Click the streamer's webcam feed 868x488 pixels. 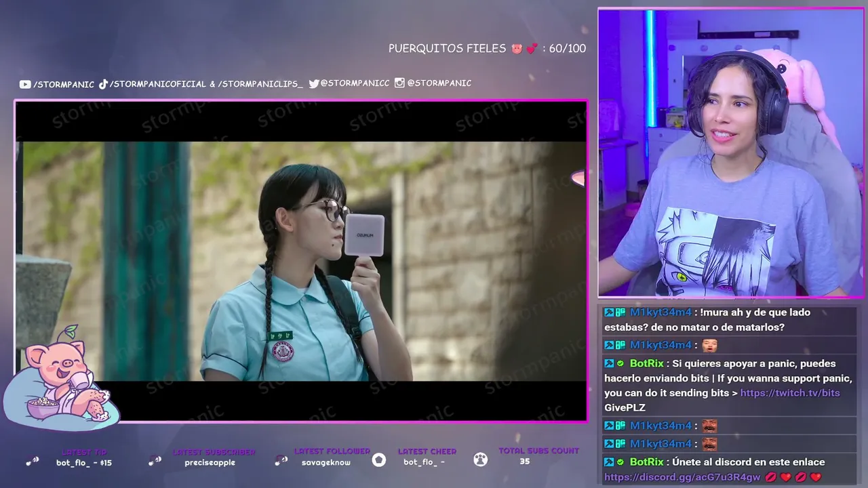pyautogui.click(x=730, y=153)
